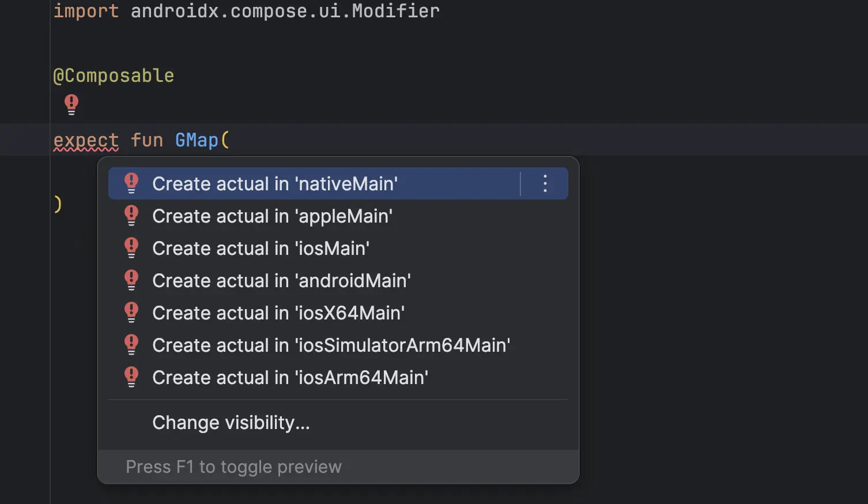Viewport: 868px width, 504px height.
Task: Choose the 'Change visibility...' option
Action: [x=231, y=422]
